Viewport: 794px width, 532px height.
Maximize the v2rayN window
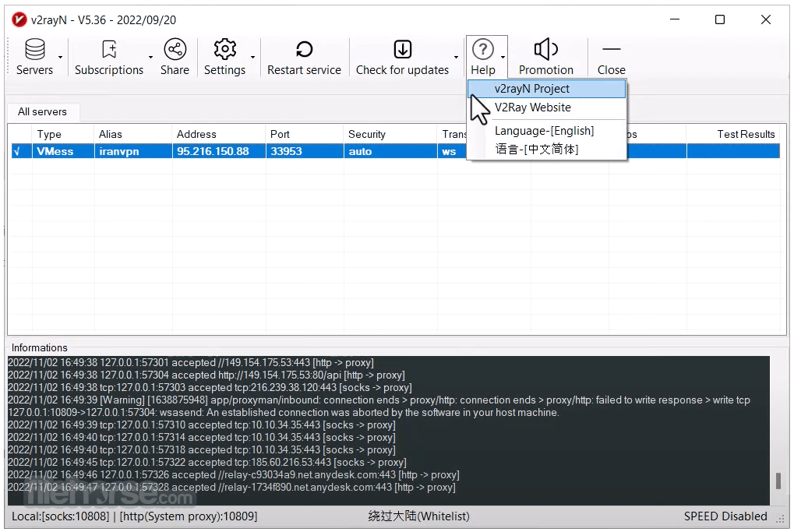(719, 19)
